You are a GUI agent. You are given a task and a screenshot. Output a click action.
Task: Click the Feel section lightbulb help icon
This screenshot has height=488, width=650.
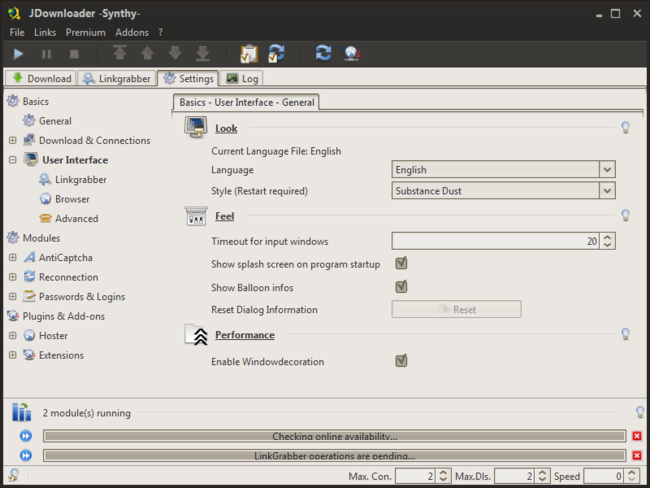[x=626, y=215]
